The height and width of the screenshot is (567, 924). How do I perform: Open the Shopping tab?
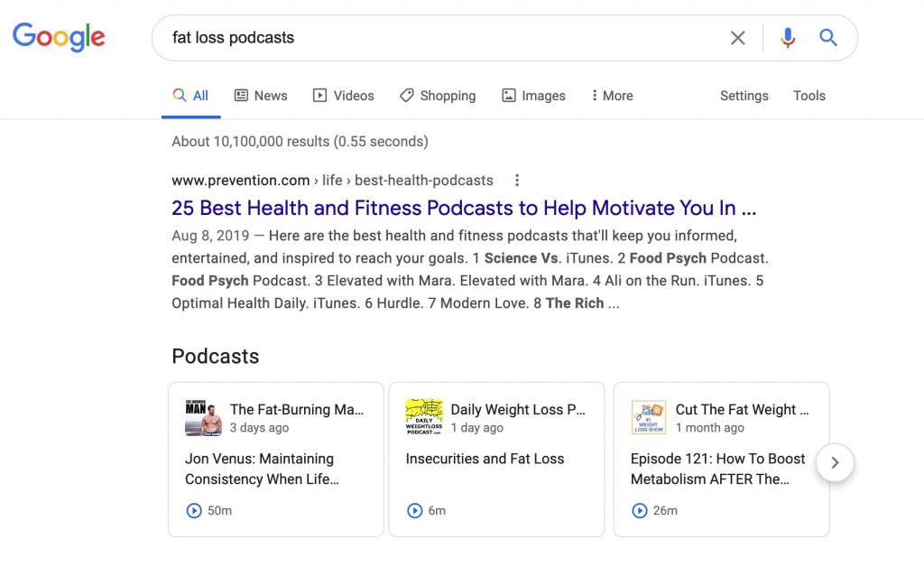[438, 96]
